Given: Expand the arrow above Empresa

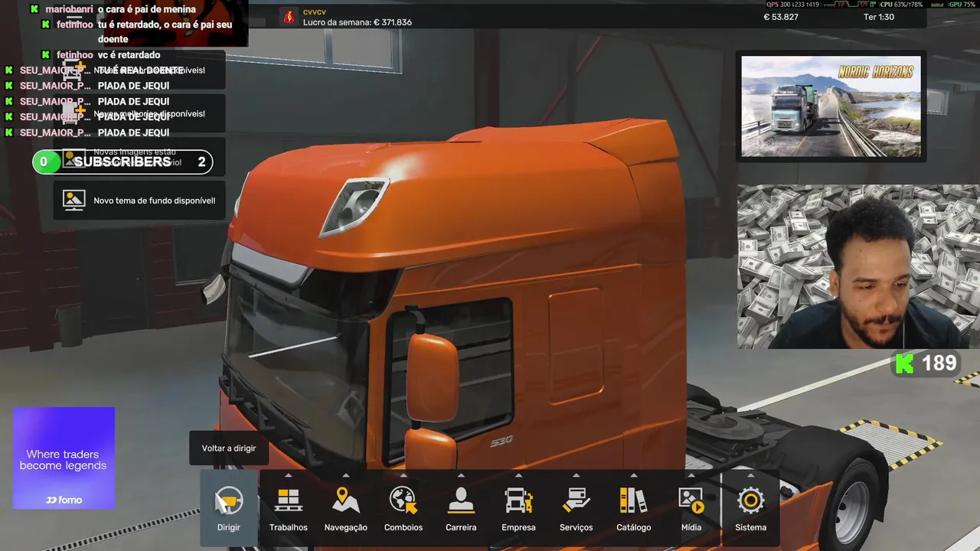Looking at the screenshot, I should (518, 475).
